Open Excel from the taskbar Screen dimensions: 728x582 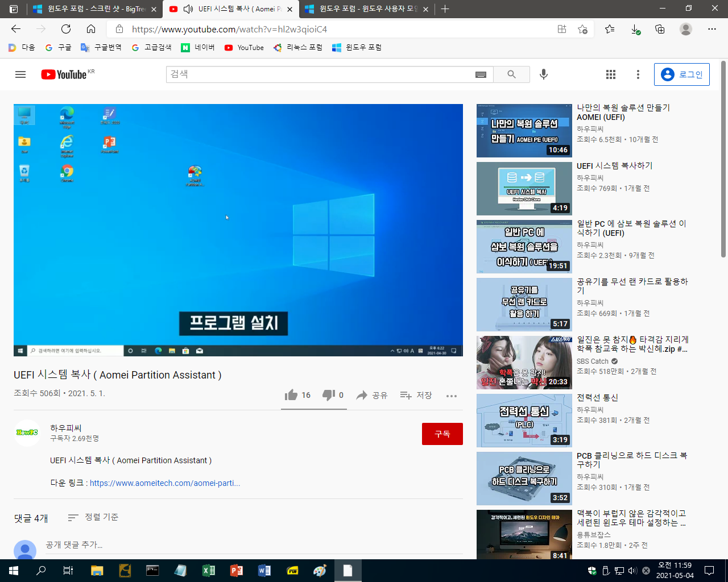pyautogui.click(x=208, y=571)
